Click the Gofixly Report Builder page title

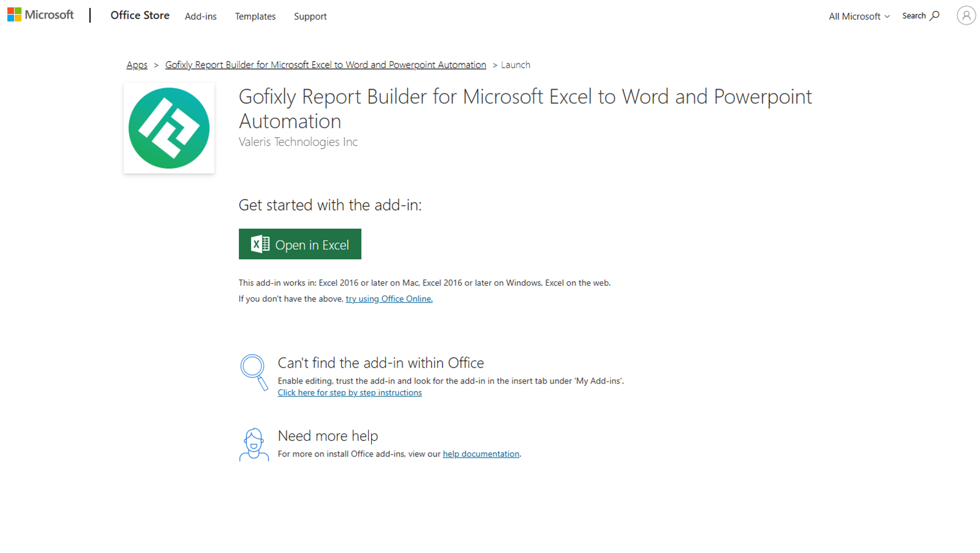click(x=524, y=108)
